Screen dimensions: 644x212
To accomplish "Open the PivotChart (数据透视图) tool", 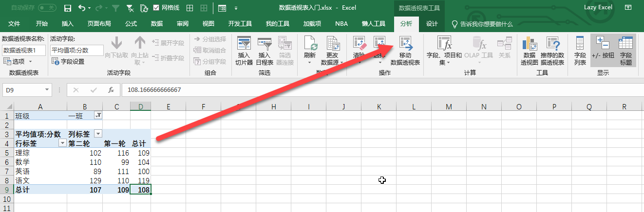I will coord(529,45).
